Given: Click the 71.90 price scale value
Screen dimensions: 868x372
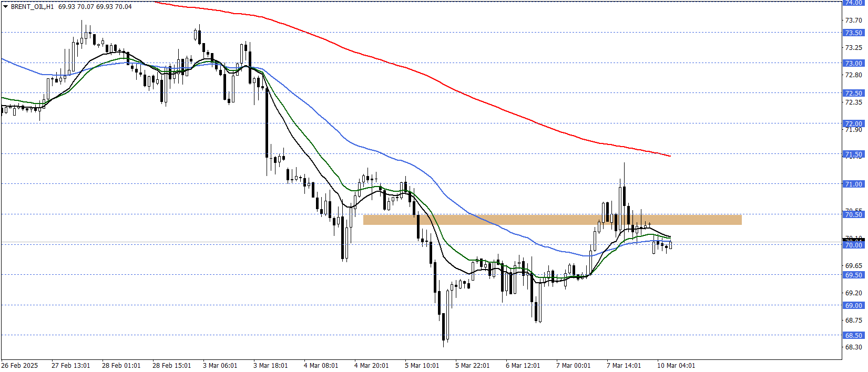Looking at the screenshot, I should pyautogui.click(x=853, y=129).
